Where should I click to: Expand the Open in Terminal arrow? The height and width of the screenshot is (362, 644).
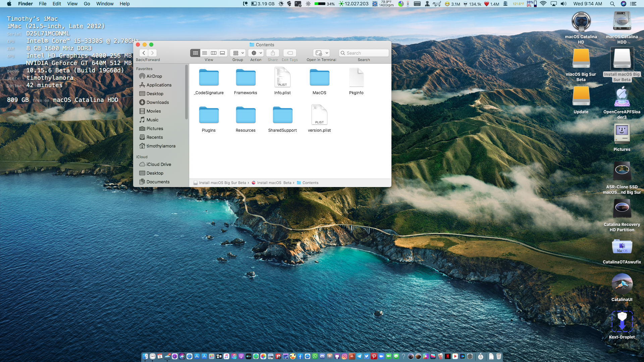pyautogui.click(x=327, y=53)
